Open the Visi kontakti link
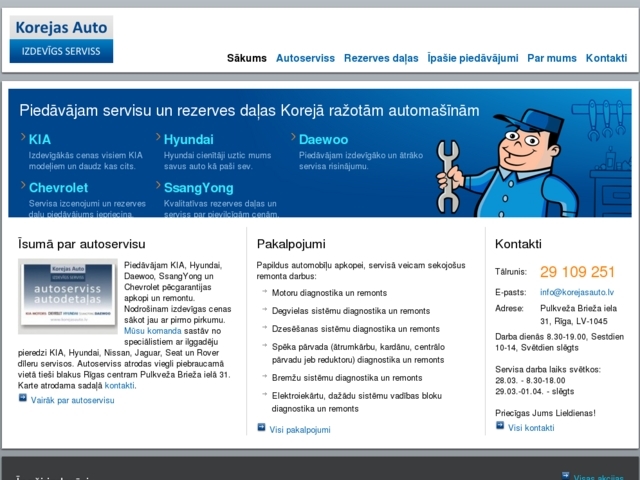 coord(531,428)
